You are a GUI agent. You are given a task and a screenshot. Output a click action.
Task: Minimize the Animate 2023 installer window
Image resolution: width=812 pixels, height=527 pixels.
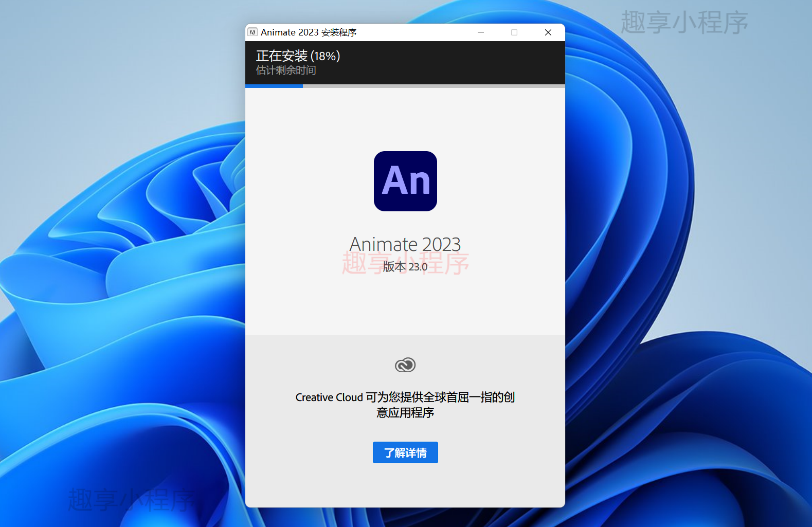coord(481,32)
